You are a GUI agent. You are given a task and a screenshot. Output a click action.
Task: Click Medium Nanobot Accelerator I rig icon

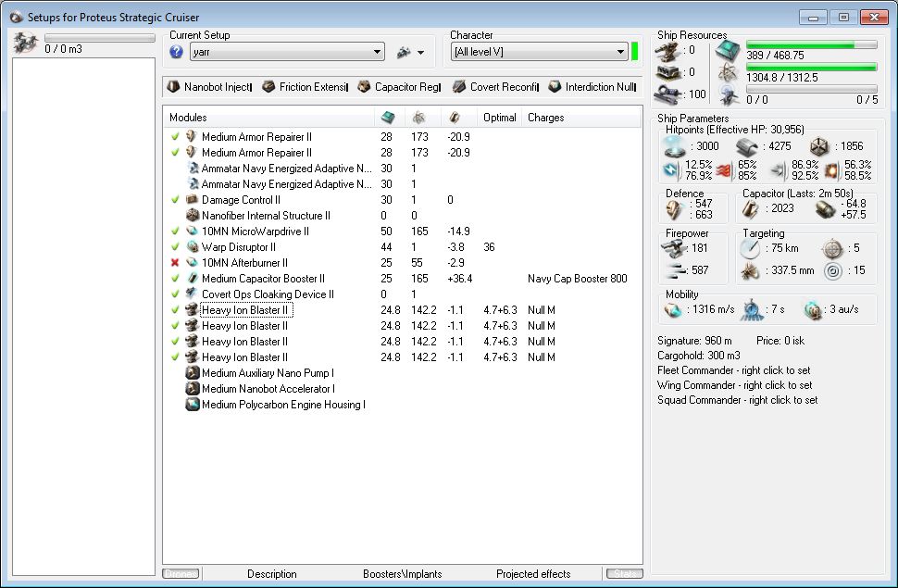[193, 389]
